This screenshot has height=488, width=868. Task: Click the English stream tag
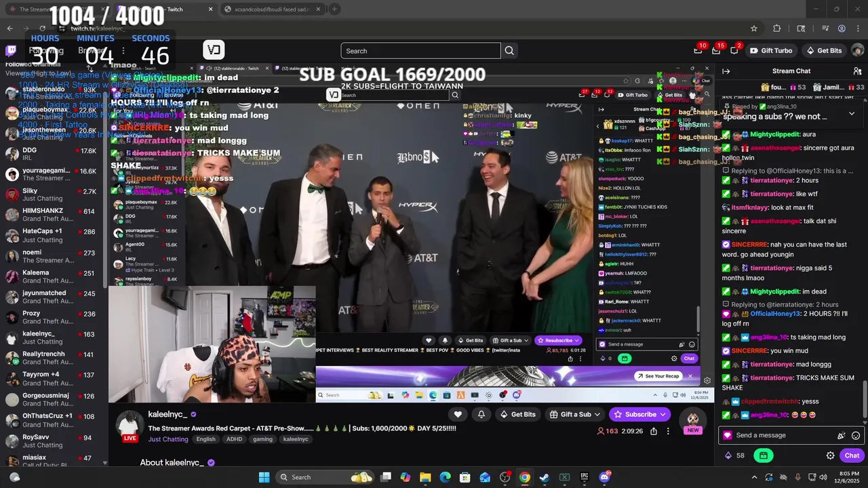(205, 439)
